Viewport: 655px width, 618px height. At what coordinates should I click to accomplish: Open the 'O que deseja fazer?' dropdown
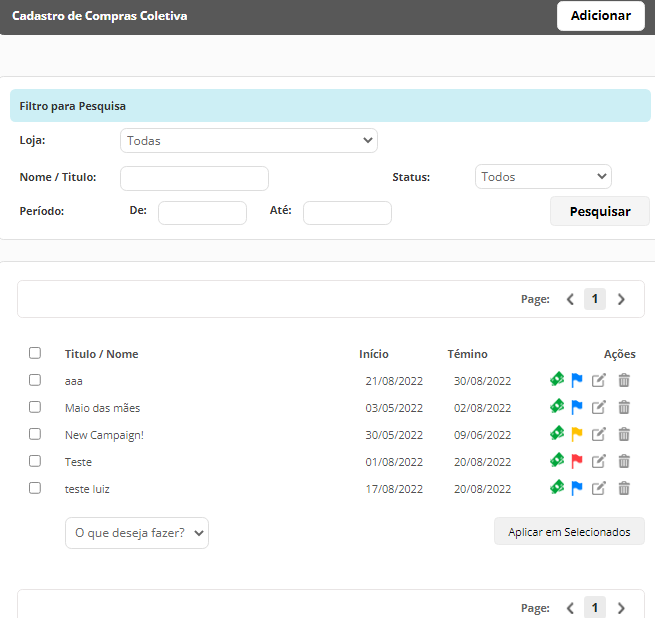pos(137,533)
